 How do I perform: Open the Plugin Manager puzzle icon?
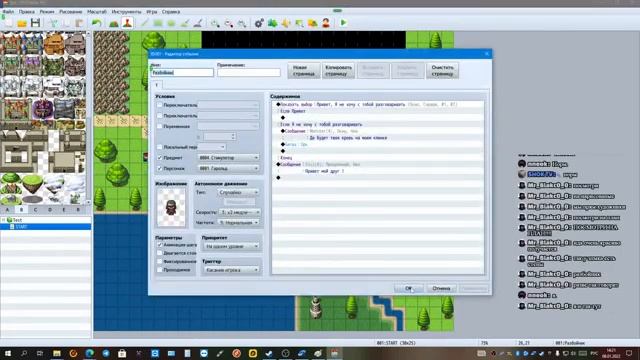[273, 23]
